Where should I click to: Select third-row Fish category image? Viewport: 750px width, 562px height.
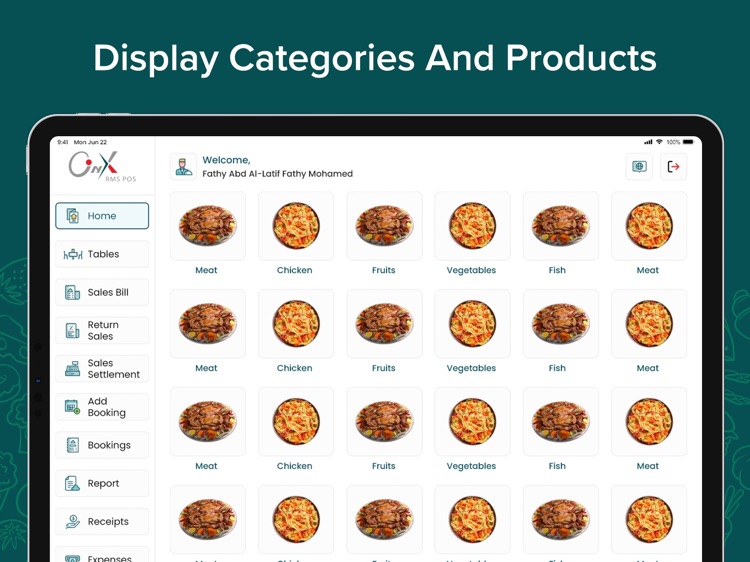pyautogui.click(x=561, y=421)
